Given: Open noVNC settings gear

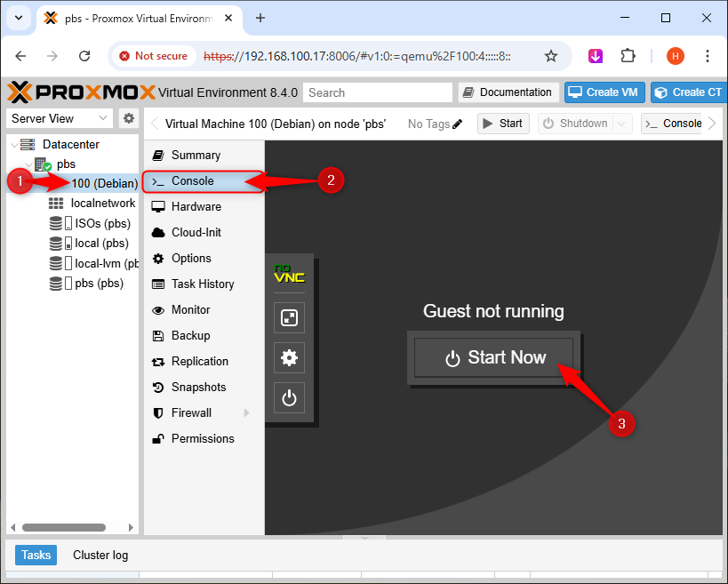Looking at the screenshot, I should pos(289,358).
